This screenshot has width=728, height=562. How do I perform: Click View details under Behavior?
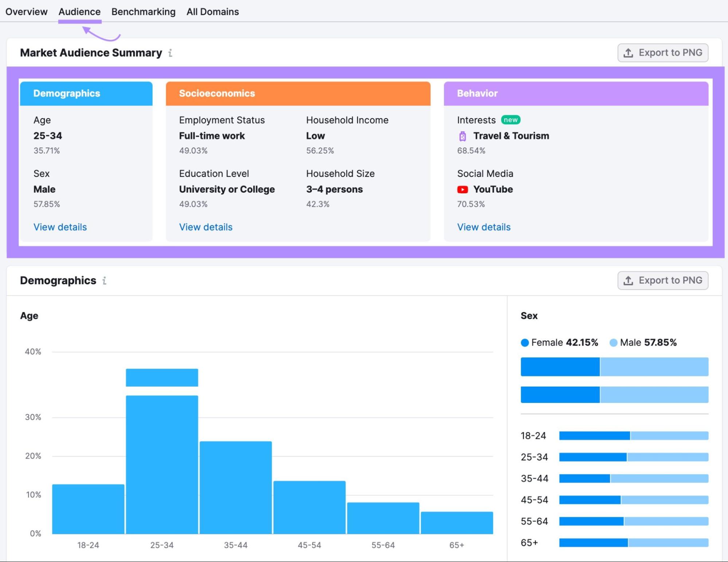(x=484, y=227)
